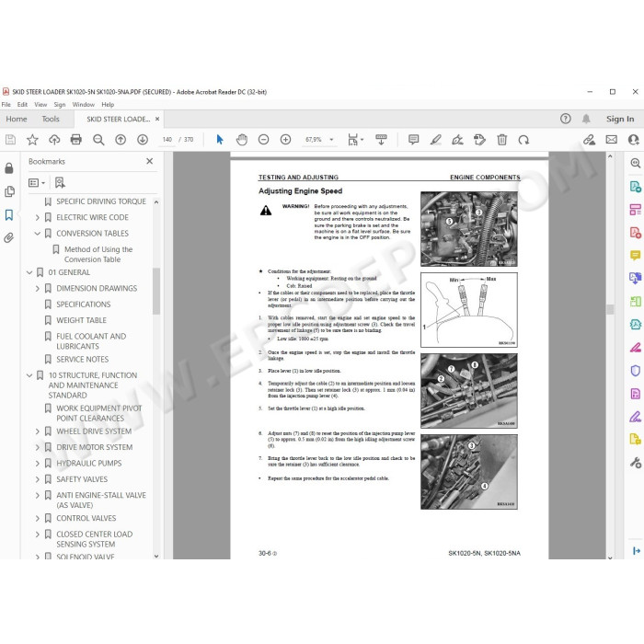
Task: Click the Save file toolbar icon
Action: (10, 140)
